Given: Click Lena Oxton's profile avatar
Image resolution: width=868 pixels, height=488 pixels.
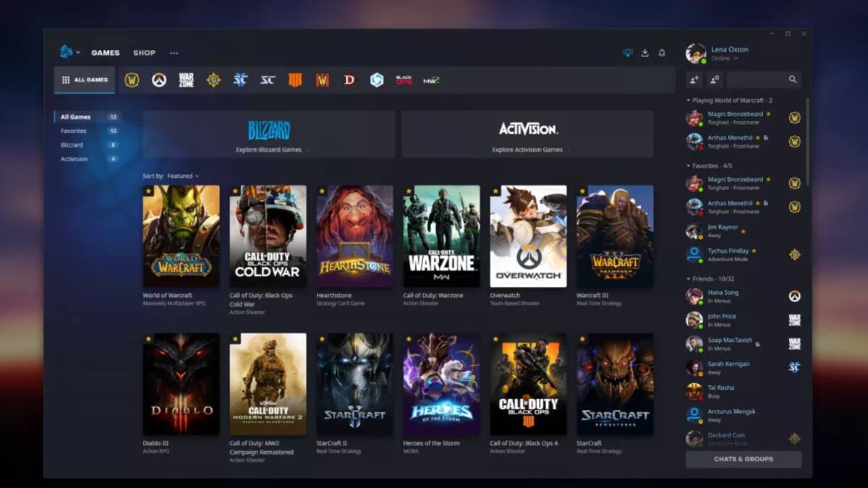Looking at the screenshot, I should [696, 53].
